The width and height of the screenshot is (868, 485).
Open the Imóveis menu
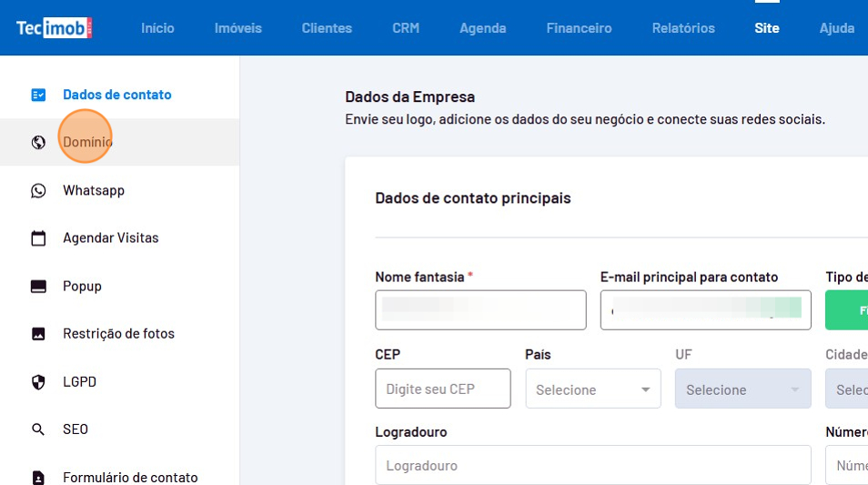(x=237, y=28)
